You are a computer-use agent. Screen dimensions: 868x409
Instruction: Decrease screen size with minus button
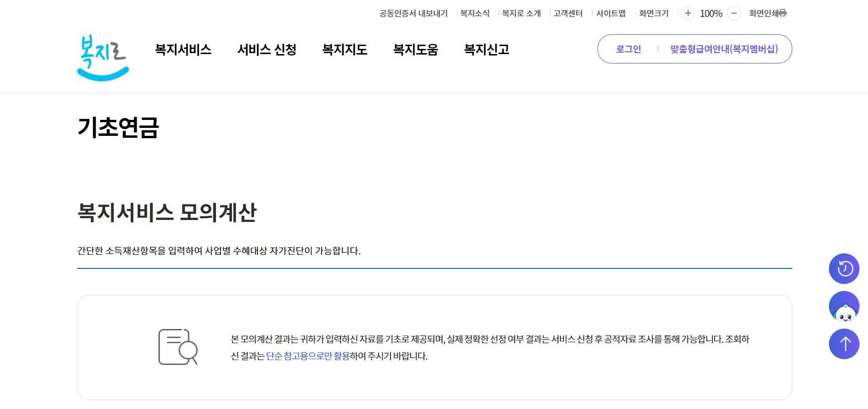[x=734, y=13]
